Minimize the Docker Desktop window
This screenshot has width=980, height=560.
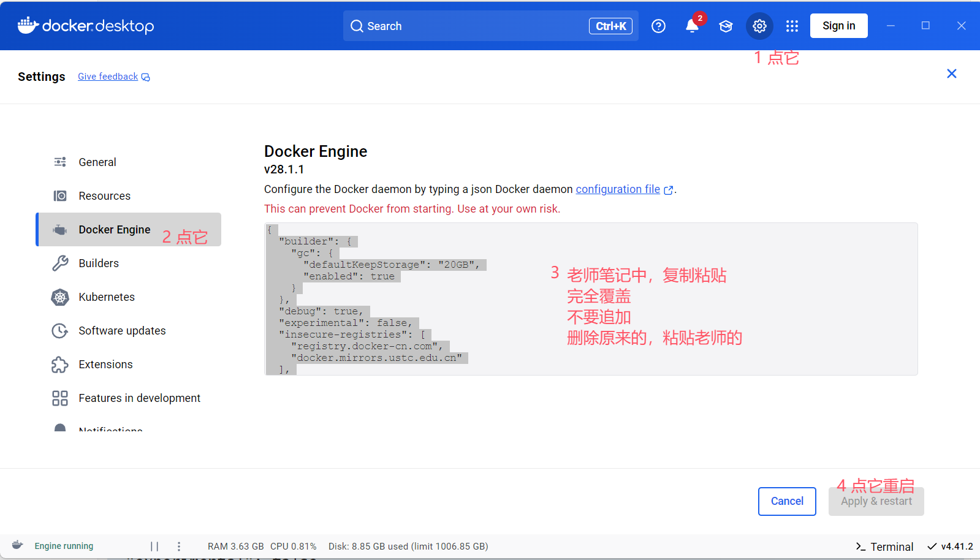[x=891, y=26]
